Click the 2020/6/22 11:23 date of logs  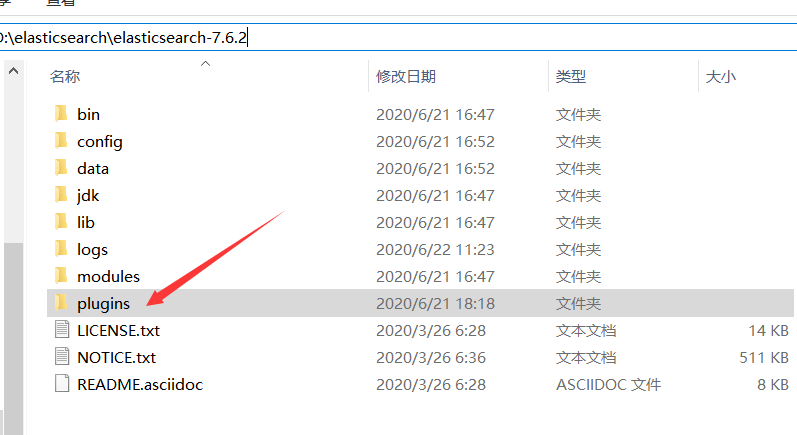435,250
